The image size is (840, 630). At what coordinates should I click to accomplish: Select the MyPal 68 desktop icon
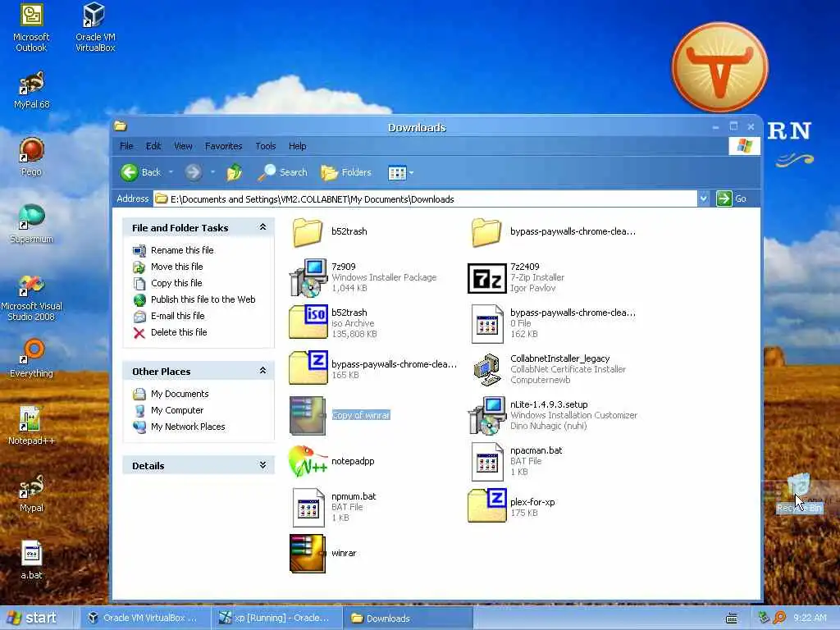[31, 90]
